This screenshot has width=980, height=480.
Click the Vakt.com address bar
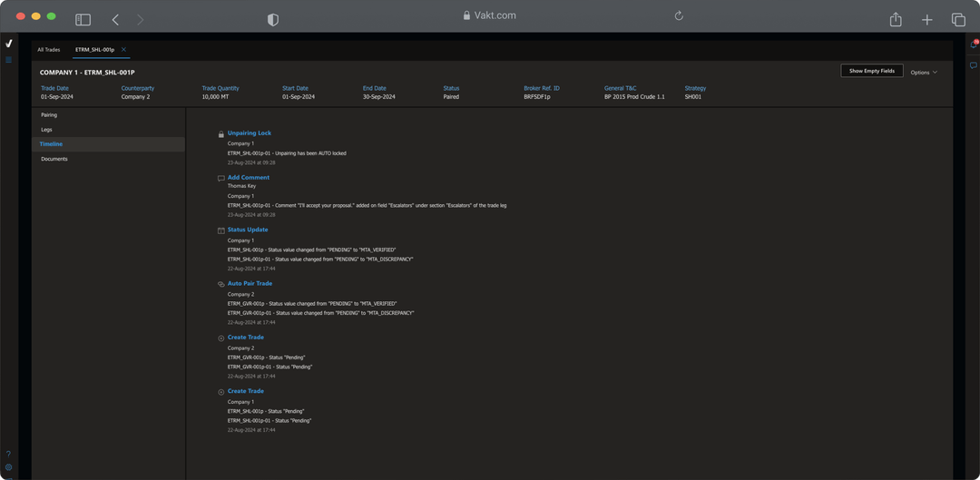tap(490, 15)
